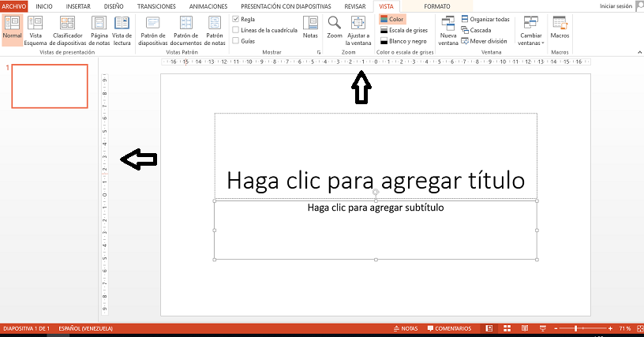The width and height of the screenshot is (644, 337).
Task: Start slideshow from status bar icon
Action: coord(542,328)
